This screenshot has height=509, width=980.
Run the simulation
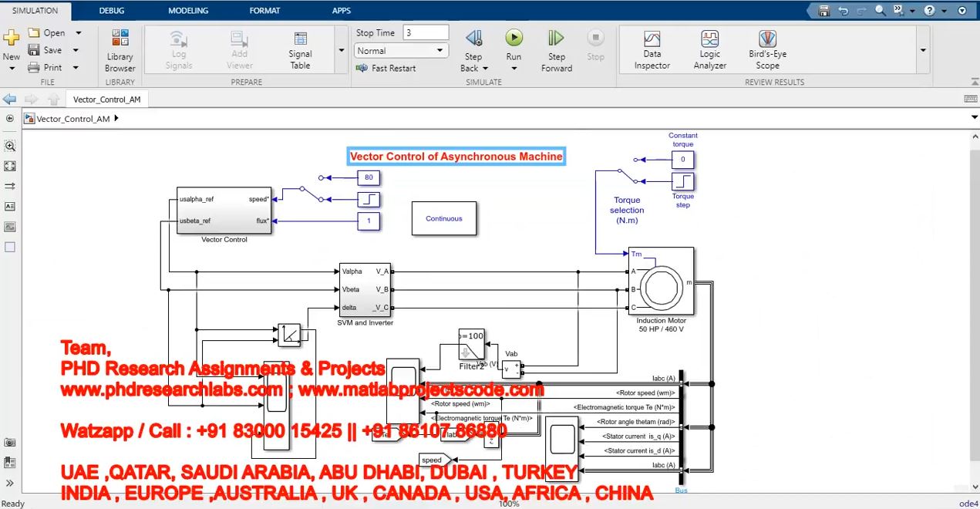coord(514,39)
